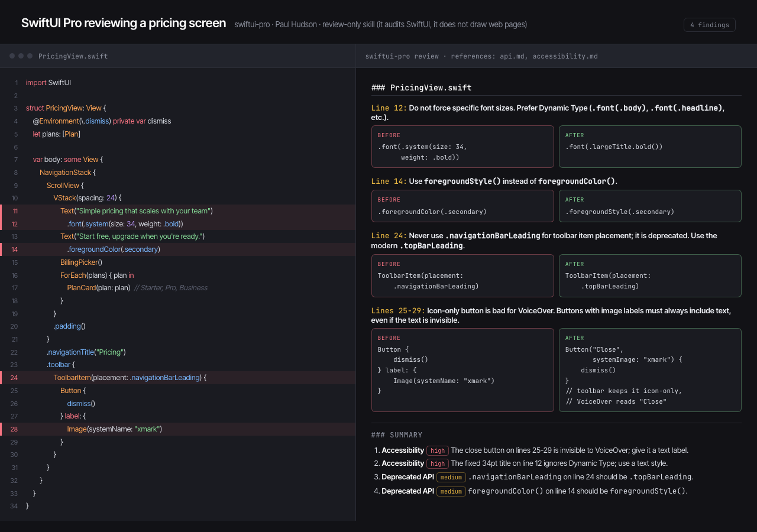Click the "4 findings" badge
Image resolution: width=757 pixels, height=532 pixels.
tap(710, 25)
